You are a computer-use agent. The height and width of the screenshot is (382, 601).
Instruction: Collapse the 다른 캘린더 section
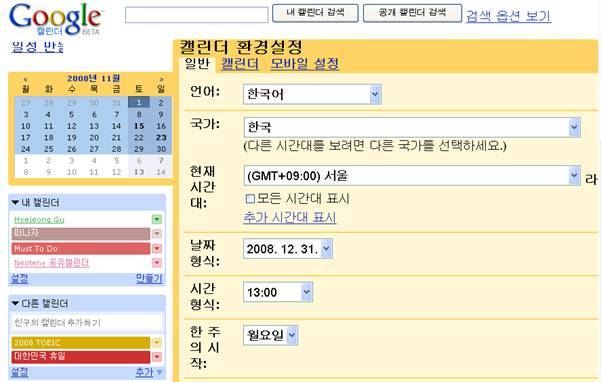click(x=15, y=303)
